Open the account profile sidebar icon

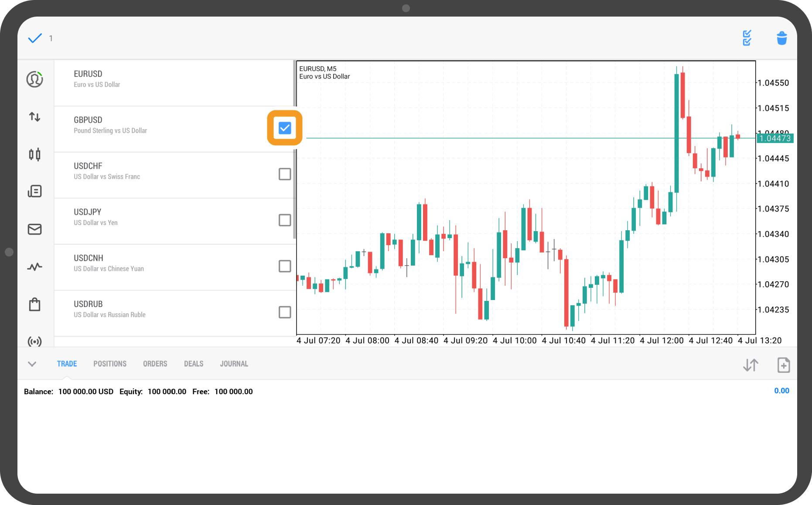point(34,79)
